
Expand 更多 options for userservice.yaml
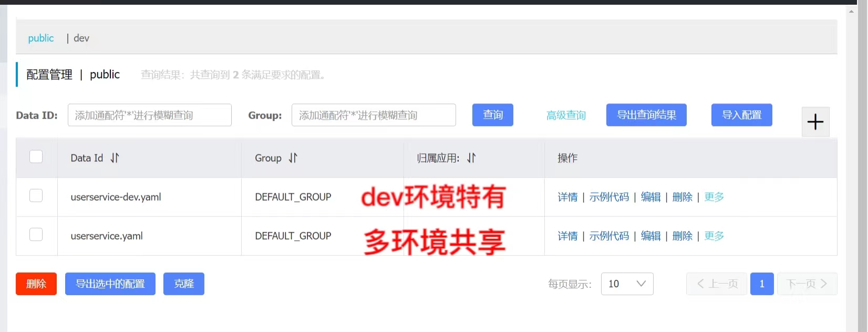pyautogui.click(x=714, y=236)
